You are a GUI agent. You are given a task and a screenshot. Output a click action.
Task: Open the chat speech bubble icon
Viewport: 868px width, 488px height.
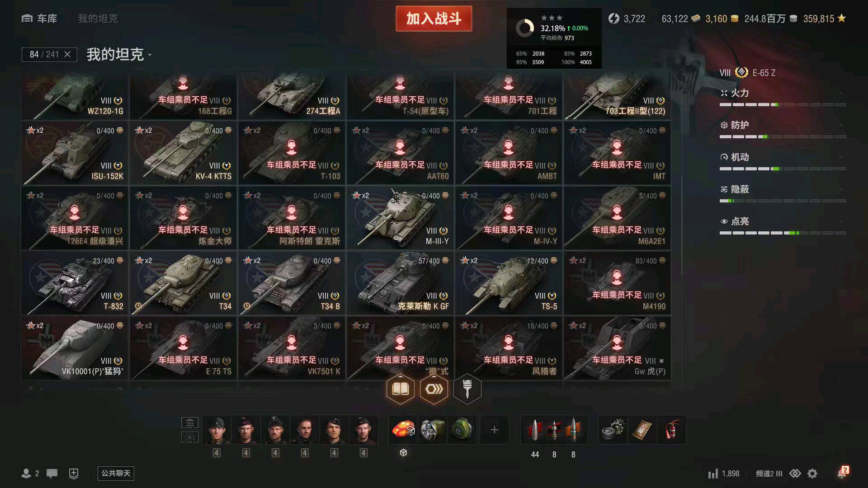pyautogui.click(x=52, y=474)
